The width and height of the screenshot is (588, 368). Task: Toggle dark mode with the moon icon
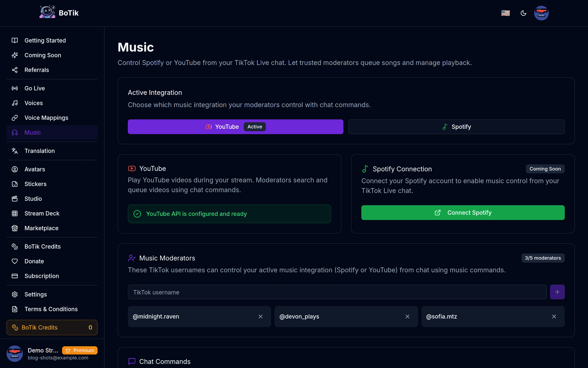(x=523, y=13)
